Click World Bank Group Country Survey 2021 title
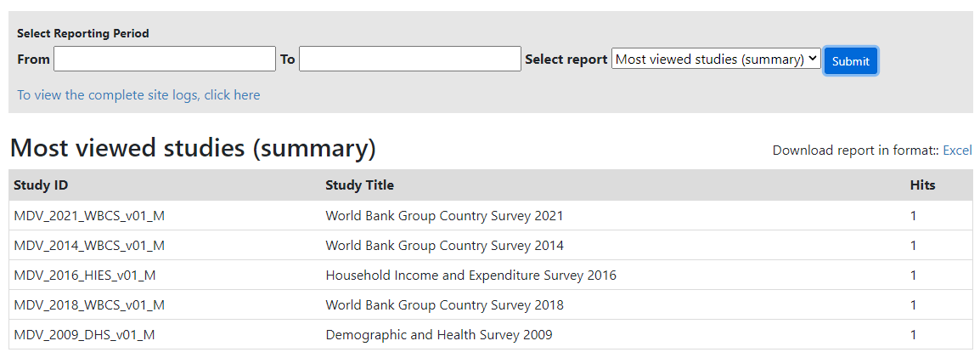 click(x=444, y=216)
